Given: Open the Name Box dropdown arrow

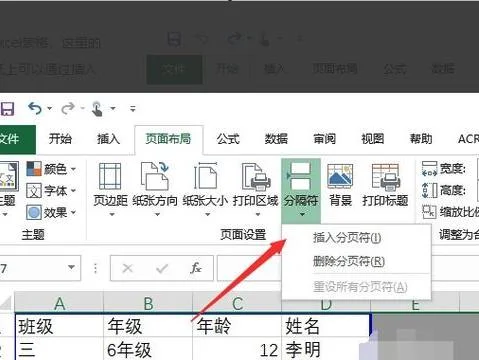Looking at the screenshot, I should click(x=71, y=267).
